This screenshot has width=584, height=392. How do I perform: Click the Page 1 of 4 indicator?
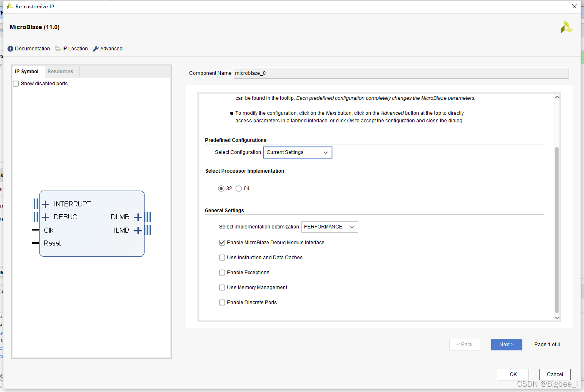(547, 345)
